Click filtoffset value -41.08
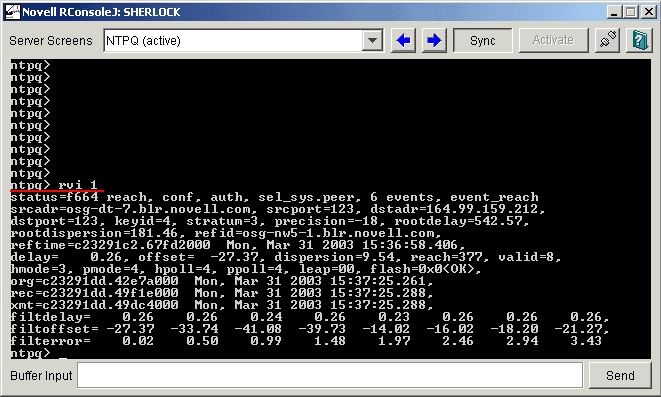This screenshot has height=397, width=661. pyautogui.click(x=258, y=329)
